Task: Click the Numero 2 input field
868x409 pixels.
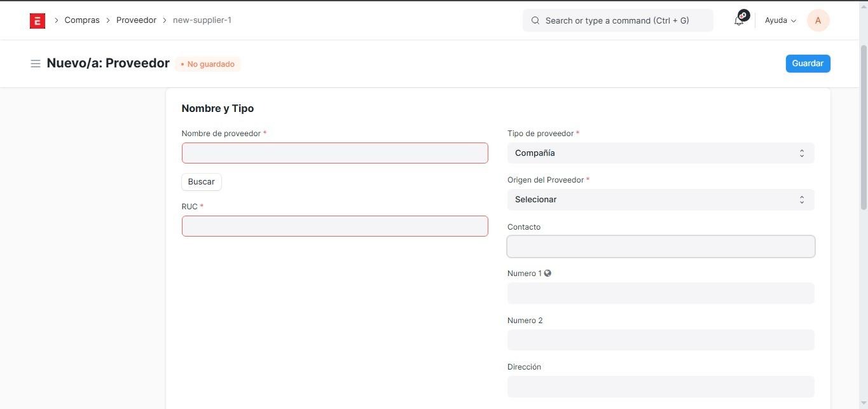Action: pos(660,340)
